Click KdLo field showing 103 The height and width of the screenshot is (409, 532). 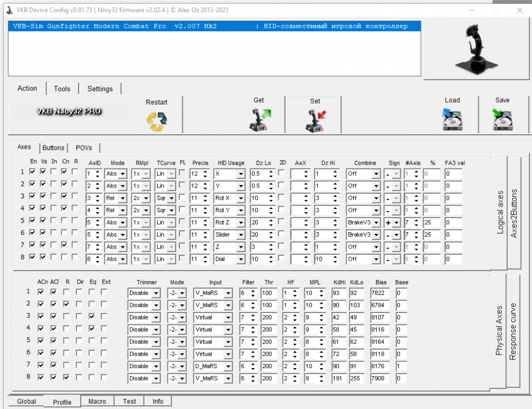click(x=356, y=305)
